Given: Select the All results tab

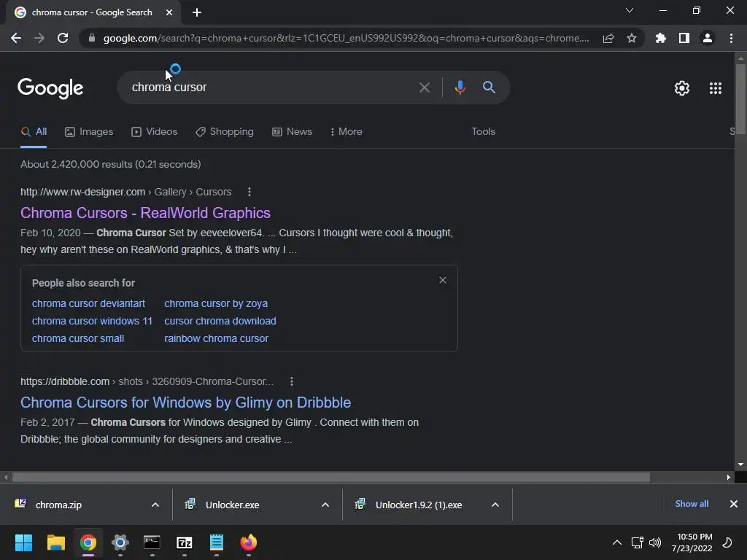Looking at the screenshot, I should [x=34, y=132].
